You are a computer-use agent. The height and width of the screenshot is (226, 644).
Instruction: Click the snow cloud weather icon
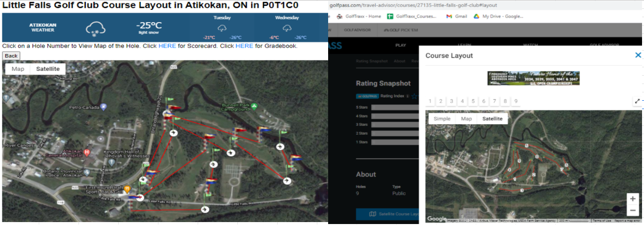click(x=96, y=28)
